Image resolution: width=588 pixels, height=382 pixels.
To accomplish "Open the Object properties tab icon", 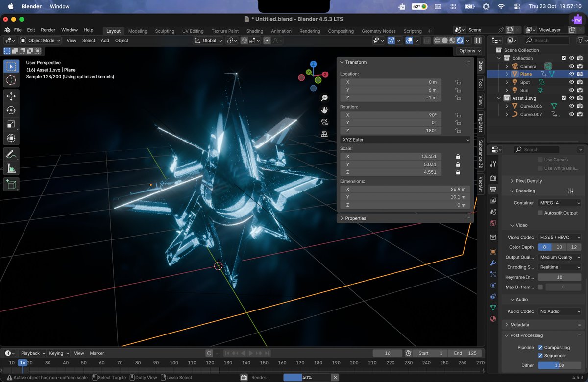I will click(x=493, y=252).
